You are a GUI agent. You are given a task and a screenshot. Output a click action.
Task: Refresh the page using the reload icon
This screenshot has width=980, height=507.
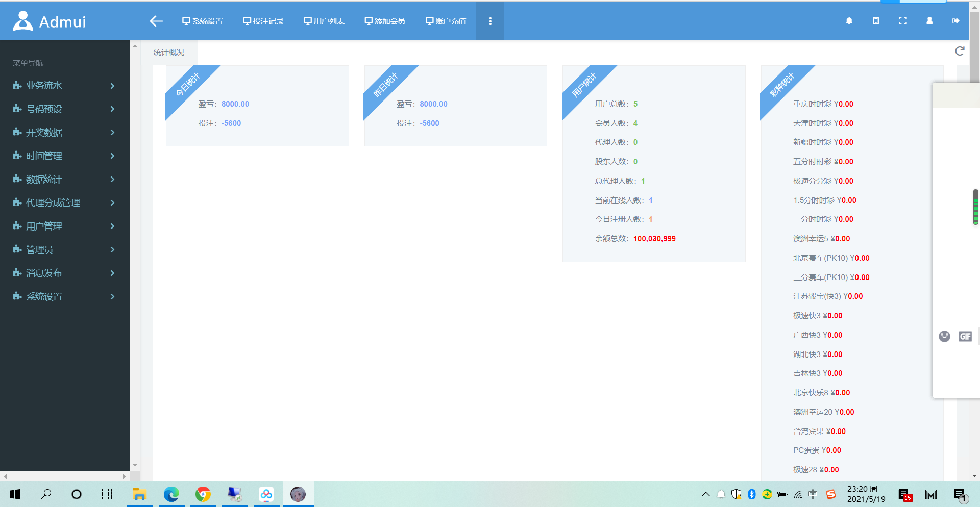[x=960, y=51]
